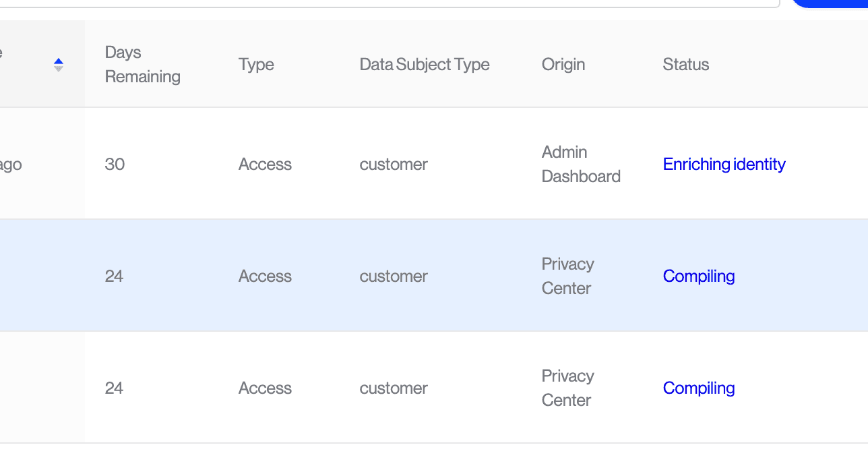Screen dimensions: 868x472
Task: Click Privacy Center in the bottom row
Action: 567,388
